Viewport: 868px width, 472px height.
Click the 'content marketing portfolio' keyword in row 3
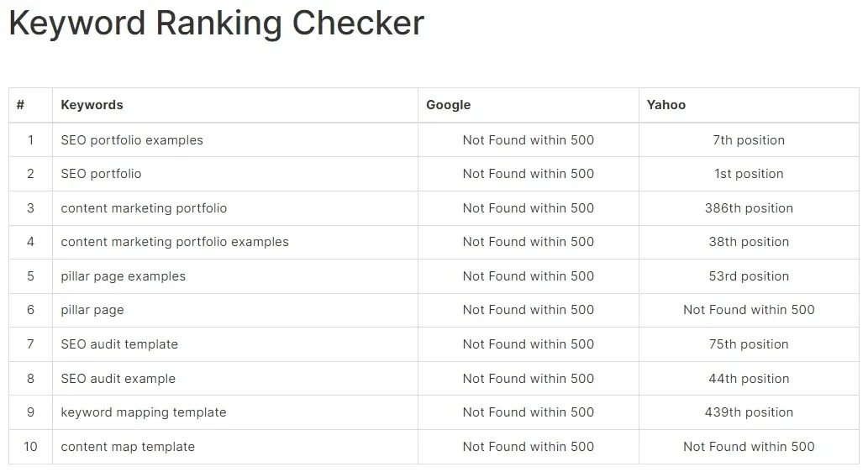[144, 208]
